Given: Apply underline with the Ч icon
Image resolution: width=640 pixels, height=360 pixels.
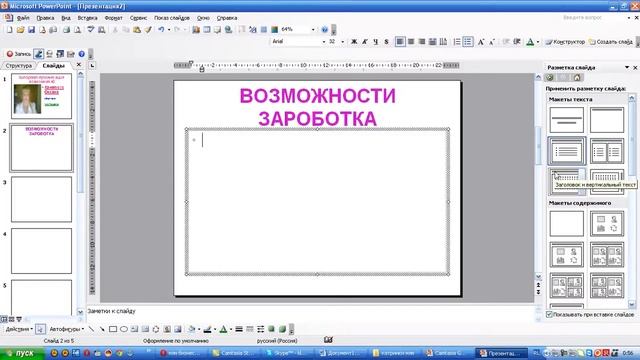Looking at the screenshot, I should coord(376,42).
